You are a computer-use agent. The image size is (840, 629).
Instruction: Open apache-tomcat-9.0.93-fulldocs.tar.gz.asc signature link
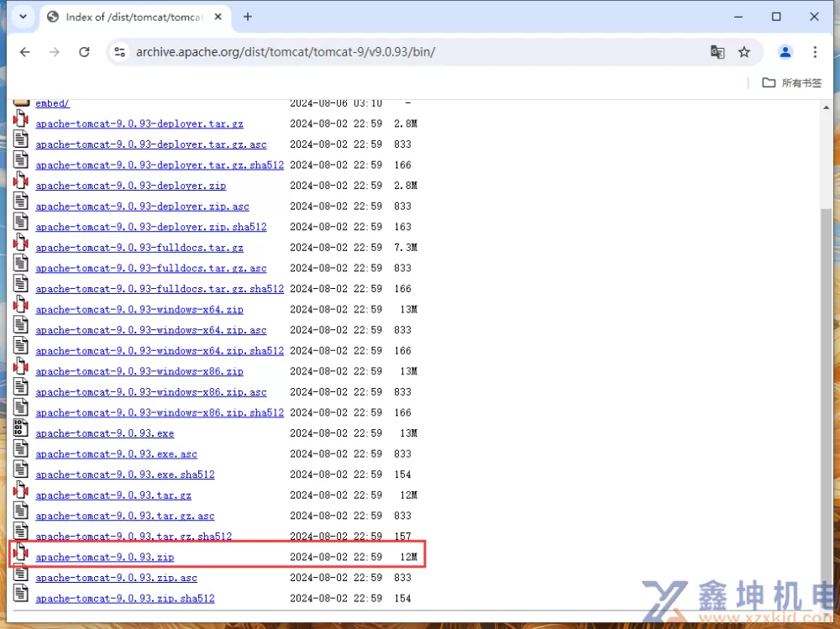pos(150,269)
